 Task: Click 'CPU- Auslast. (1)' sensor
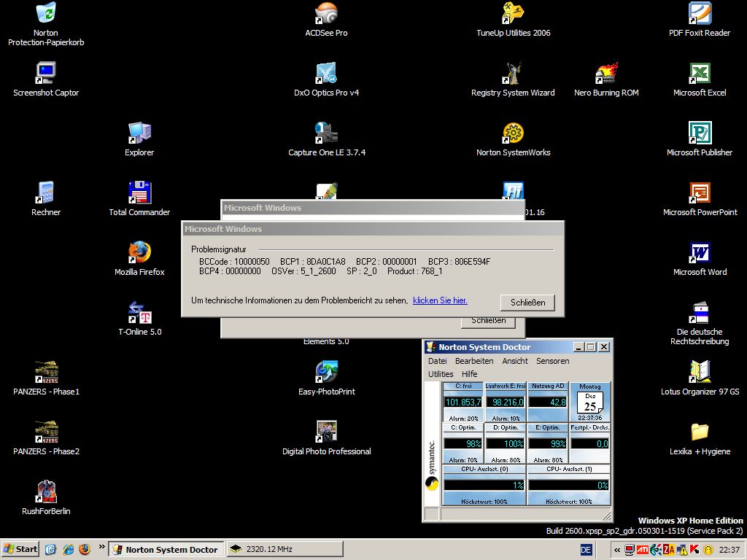click(x=569, y=485)
